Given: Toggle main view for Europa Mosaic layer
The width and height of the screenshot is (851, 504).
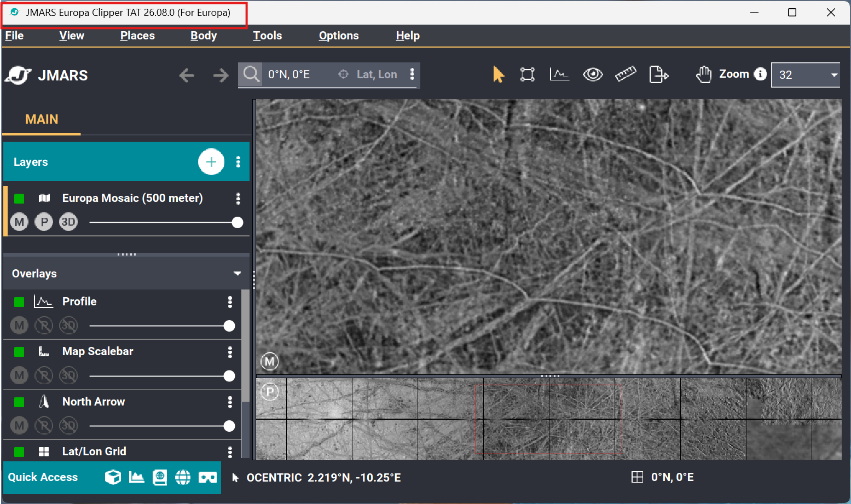Looking at the screenshot, I should point(19,222).
